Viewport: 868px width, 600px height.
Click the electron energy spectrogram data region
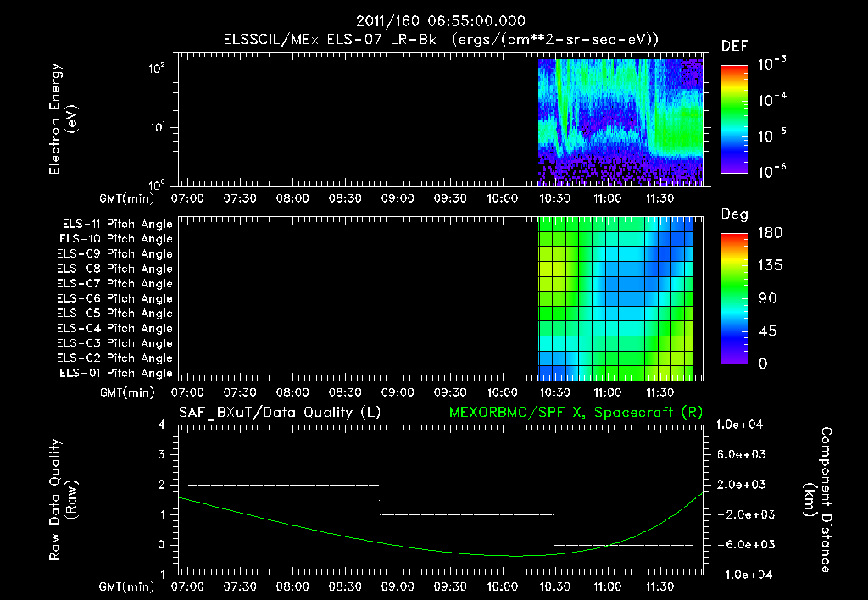(620, 122)
